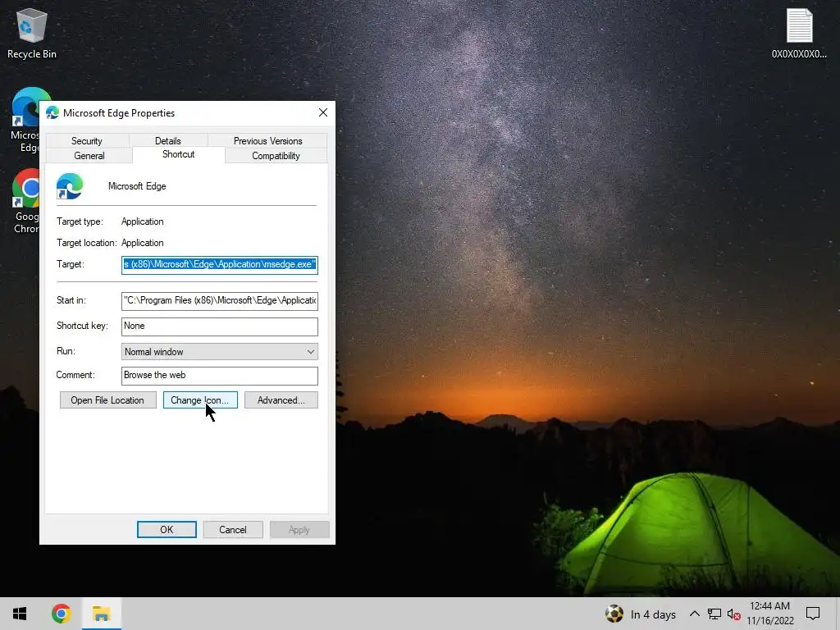The height and width of the screenshot is (630, 840).
Task: Confirm the dialog with OK
Action: (167, 530)
